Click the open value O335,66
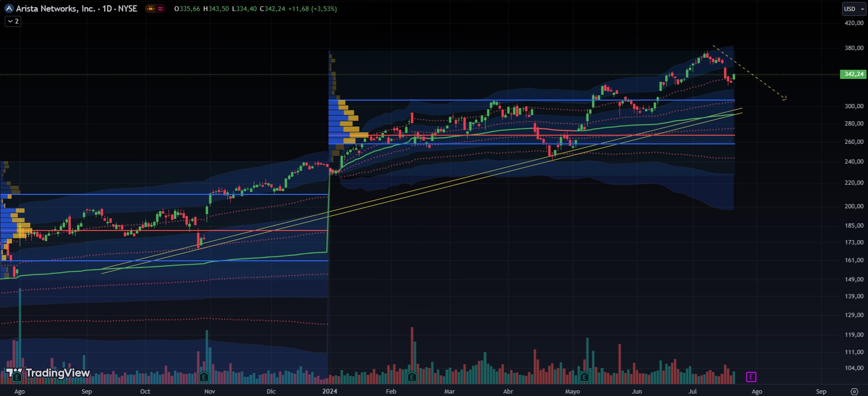 pos(187,9)
